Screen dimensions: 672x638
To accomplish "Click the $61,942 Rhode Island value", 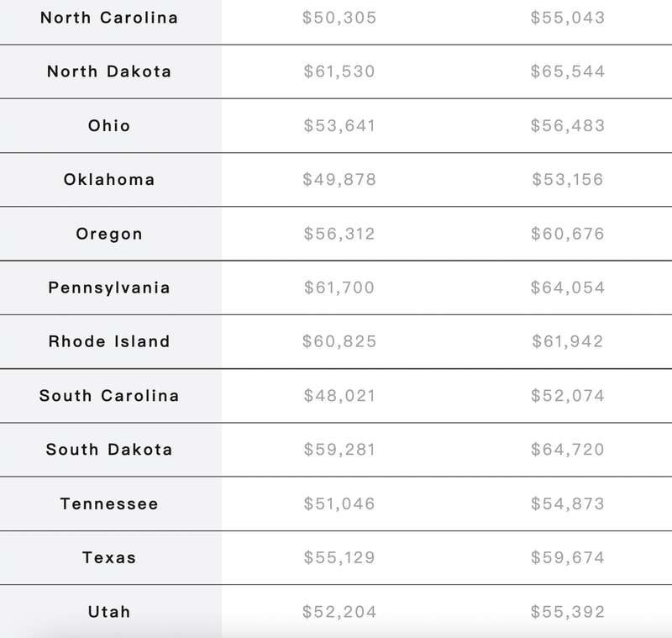I will coord(568,341).
